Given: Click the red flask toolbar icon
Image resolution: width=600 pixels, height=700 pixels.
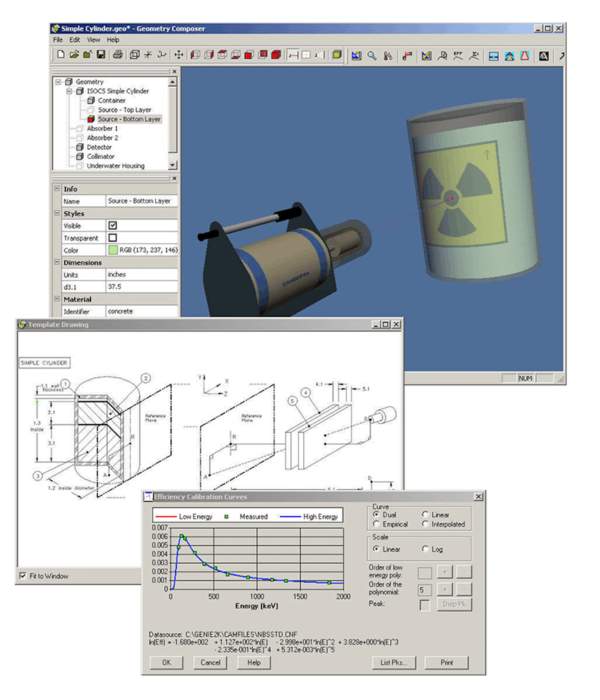Looking at the screenshot, I should click(524, 56).
